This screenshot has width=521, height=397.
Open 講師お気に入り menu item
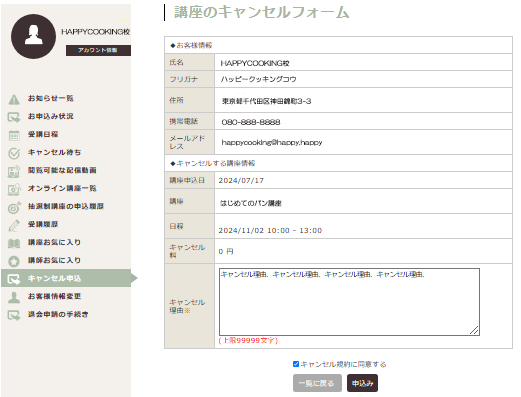[54, 260]
